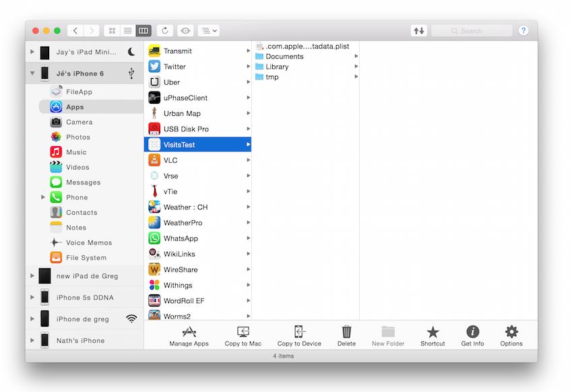Click Copy to Device
The width and height of the screenshot is (570, 392).
pos(299,336)
